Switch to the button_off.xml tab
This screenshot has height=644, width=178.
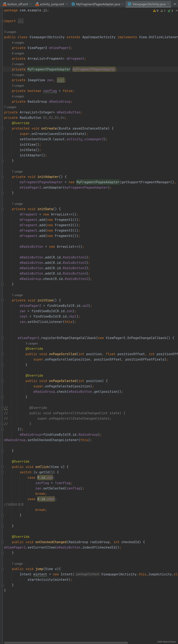(17, 4)
